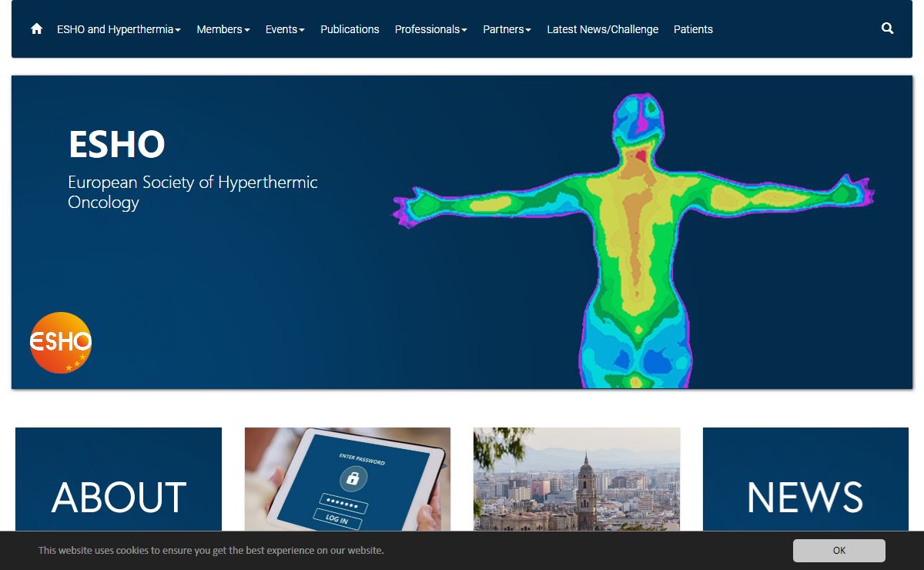Viewport: 924px width, 570px height.
Task: Open the tablet login image tile
Action: (347, 479)
